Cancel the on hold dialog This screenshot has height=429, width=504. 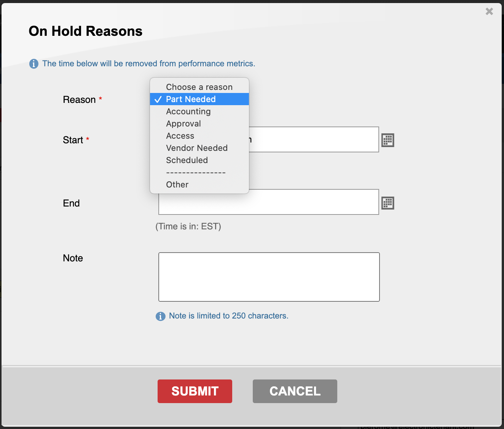tap(295, 391)
